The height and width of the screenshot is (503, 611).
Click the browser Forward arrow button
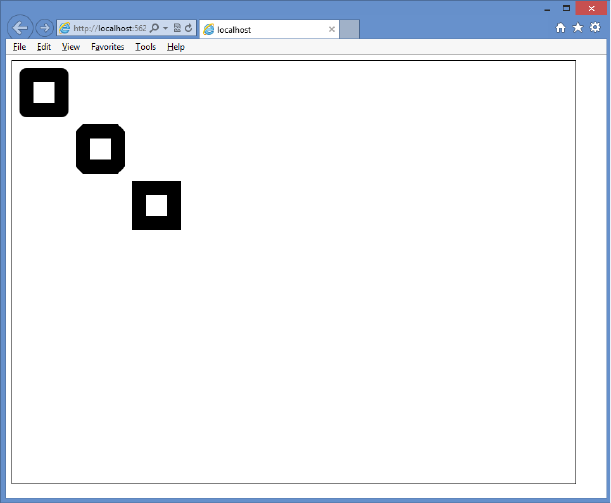click(x=44, y=28)
